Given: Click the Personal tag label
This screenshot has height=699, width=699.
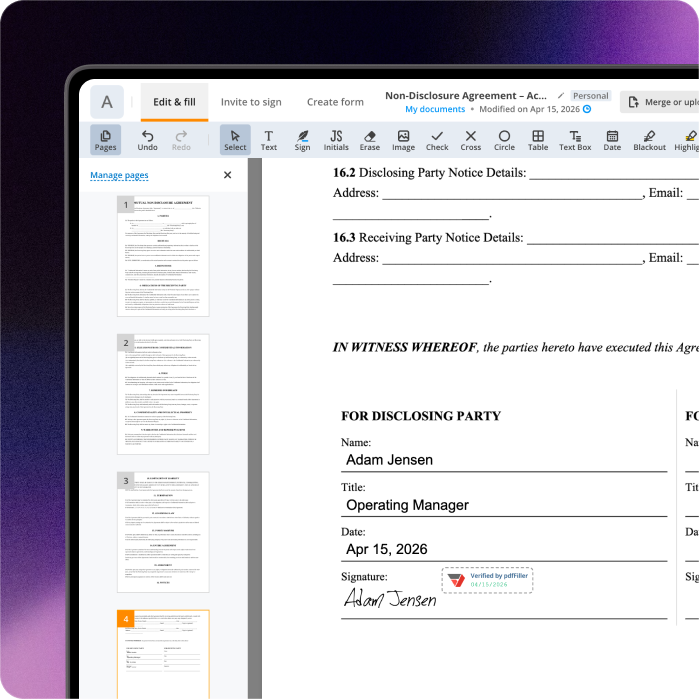Looking at the screenshot, I should [x=591, y=96].
